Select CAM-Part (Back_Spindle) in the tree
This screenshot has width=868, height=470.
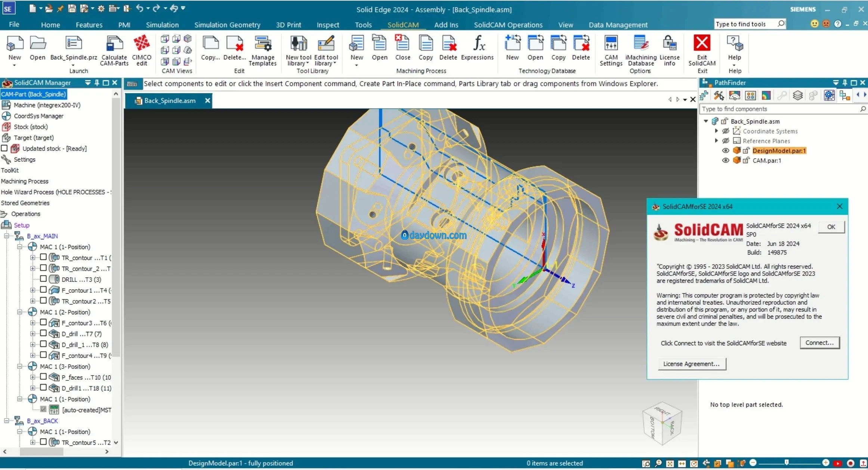click(x=34, y=94)
